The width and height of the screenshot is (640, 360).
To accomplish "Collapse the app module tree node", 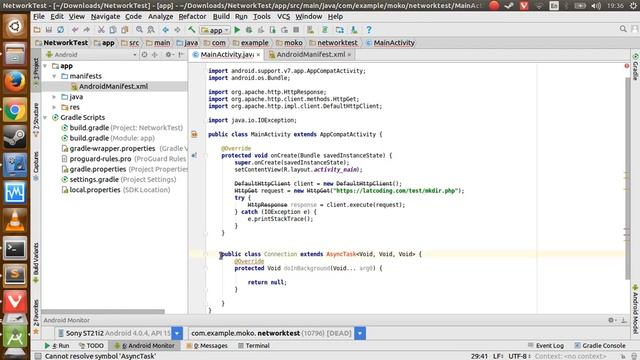I will point(45,66).
